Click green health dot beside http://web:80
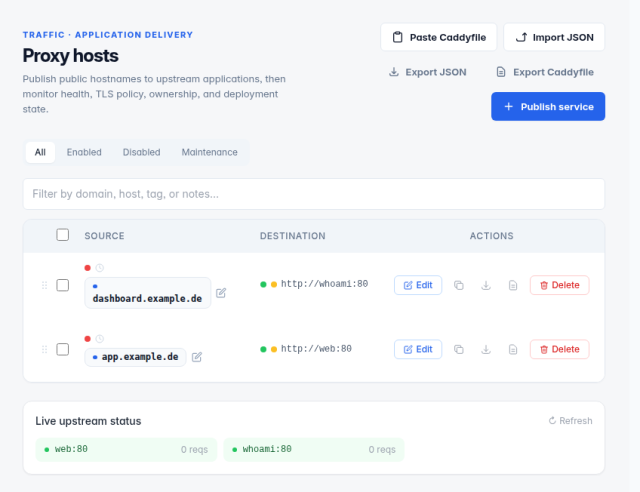Viewport: 640px width, 492px height. [263, 349]
